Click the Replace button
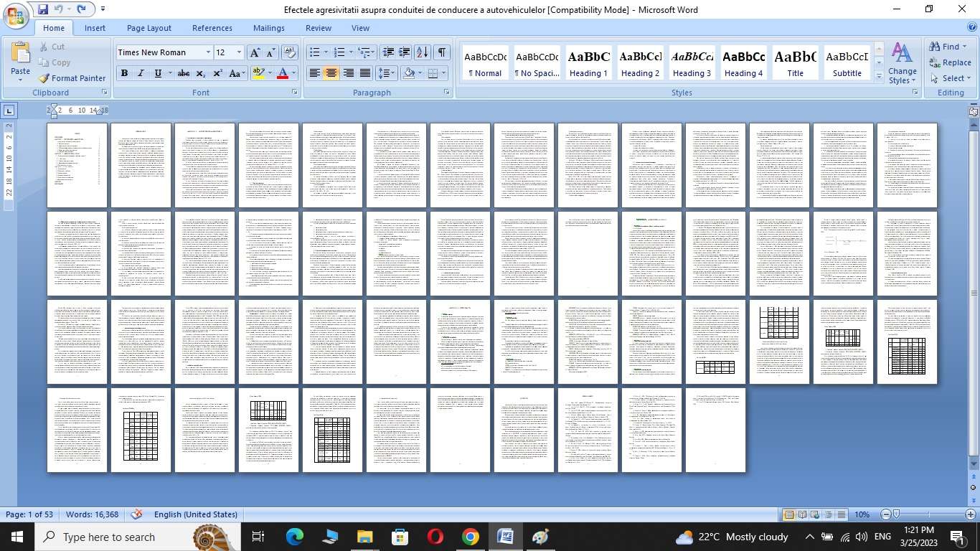Screen dimensions: 980x551 (x=950, y=62)
